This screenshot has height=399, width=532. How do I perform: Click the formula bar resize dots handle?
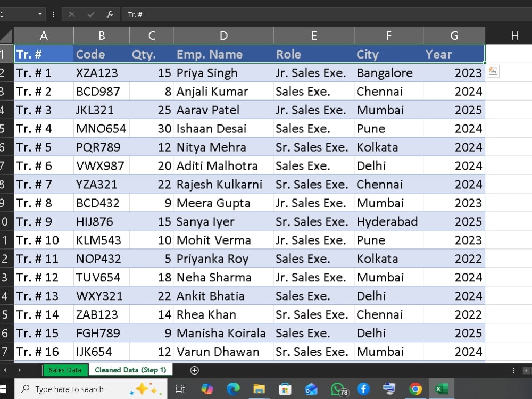tap(54, 14)
